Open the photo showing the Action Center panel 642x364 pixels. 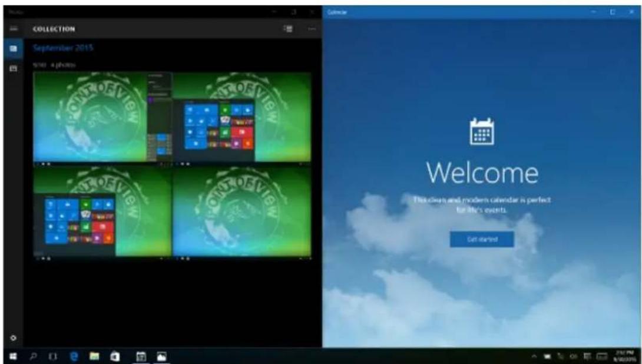click(102, 118)
